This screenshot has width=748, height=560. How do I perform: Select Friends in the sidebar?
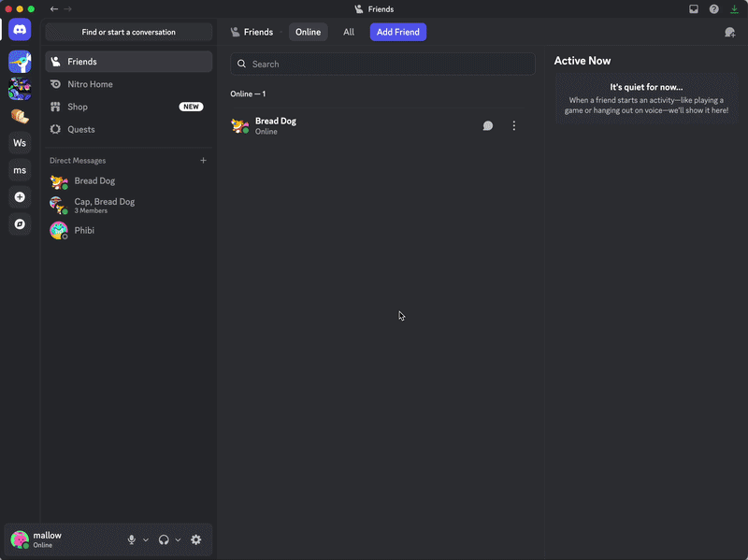[129, 62]
